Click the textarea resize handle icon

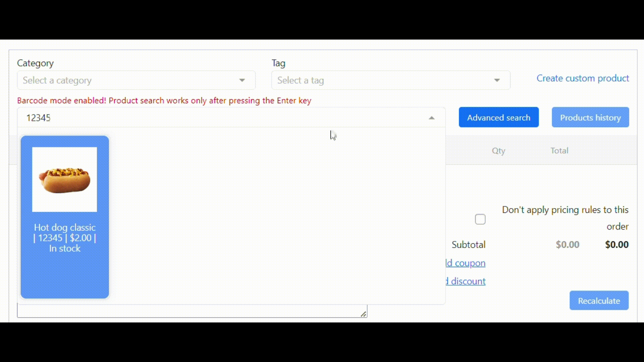pyautogui.click(x=363, y=314)
